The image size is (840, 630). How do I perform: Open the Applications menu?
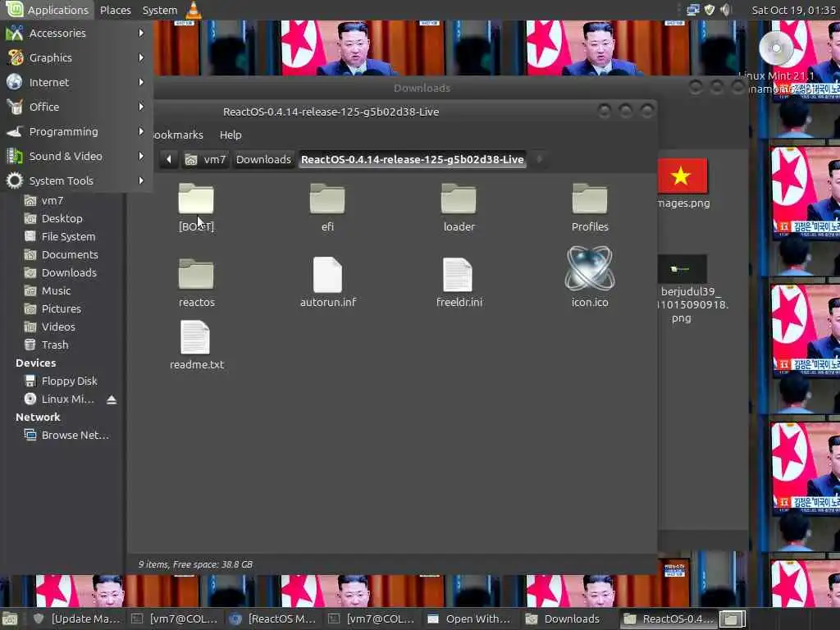coord(47,10)
